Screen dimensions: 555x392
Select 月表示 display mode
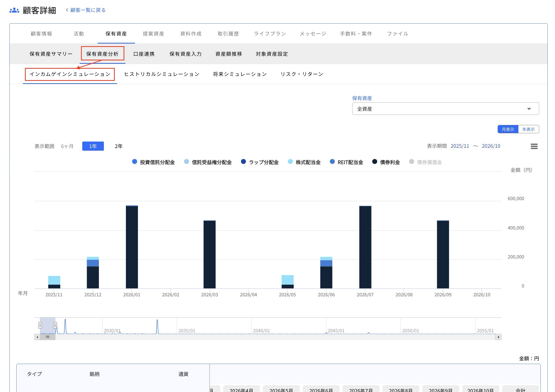(x=508, y=129)
